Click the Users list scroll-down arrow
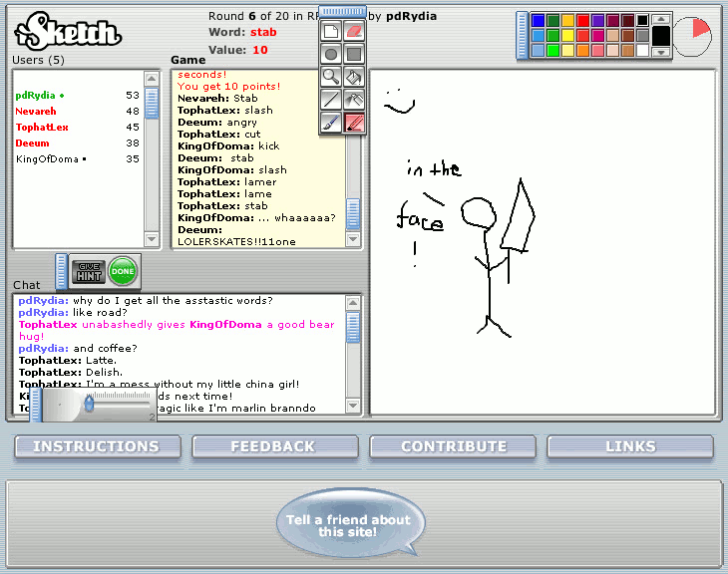This screenshot has height=574, width=728. tap(152, 239)
